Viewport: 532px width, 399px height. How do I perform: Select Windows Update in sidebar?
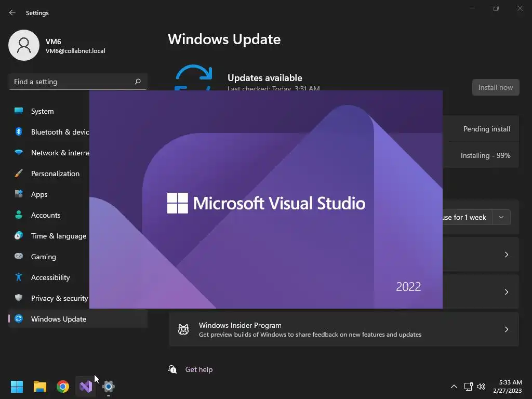78,319
